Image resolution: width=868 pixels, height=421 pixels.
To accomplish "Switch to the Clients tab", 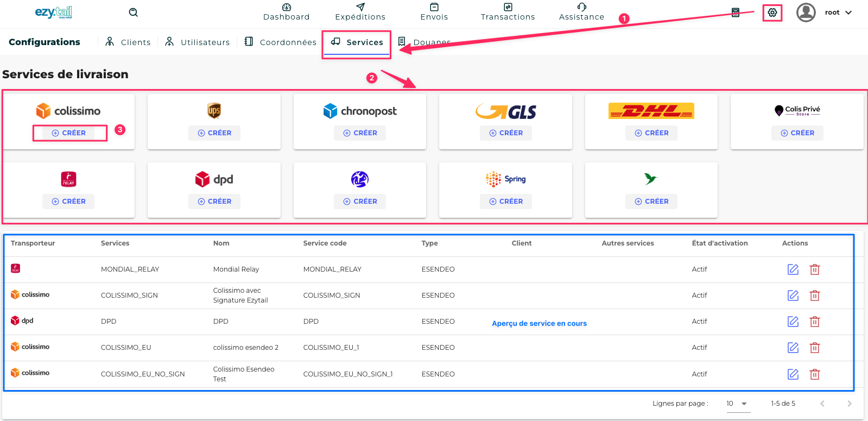I will point(128,42).
